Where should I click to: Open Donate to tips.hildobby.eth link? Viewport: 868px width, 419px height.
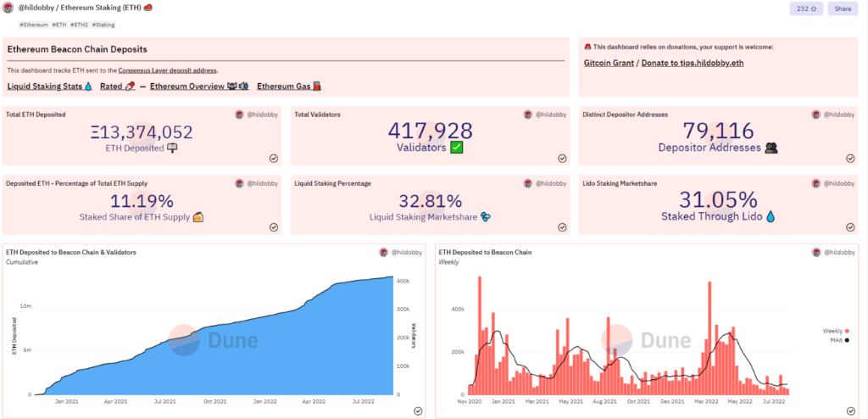692,63
